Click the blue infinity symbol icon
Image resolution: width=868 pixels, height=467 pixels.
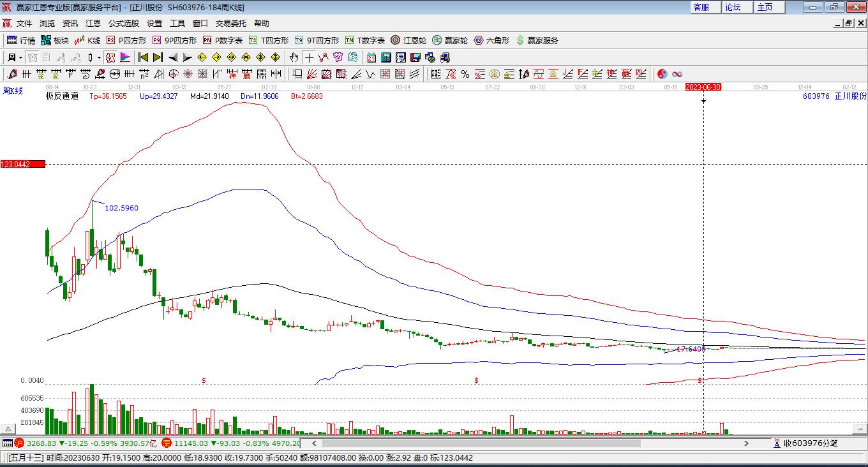(677, 74)
